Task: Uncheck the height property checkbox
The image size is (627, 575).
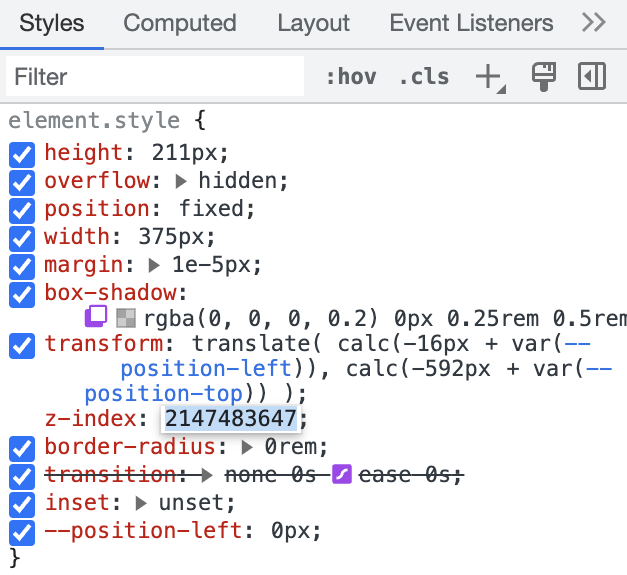Action: coord(22,154)
